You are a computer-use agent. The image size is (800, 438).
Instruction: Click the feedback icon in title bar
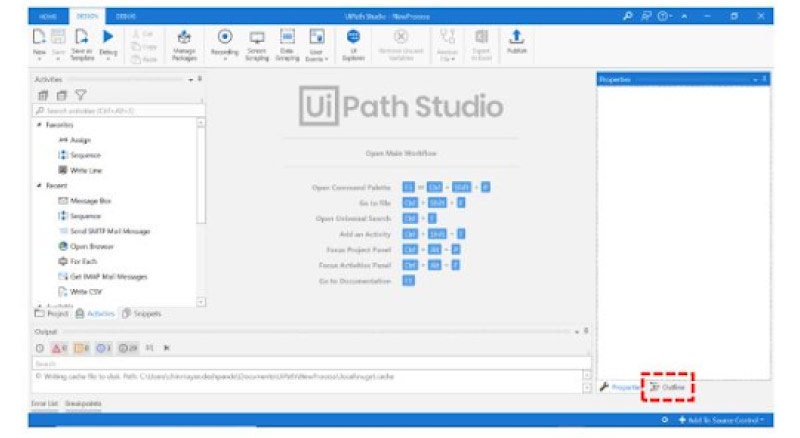[x=646, y=16]
